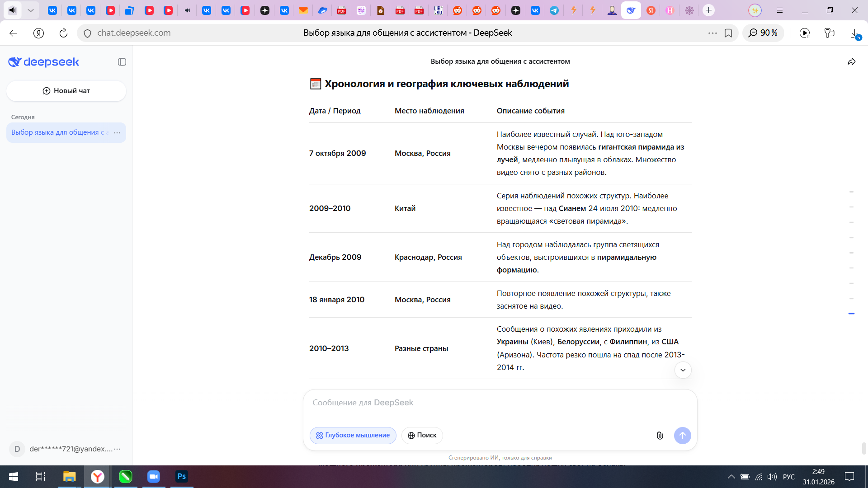This screenshot has width=868, height=488.
Task: Open new browser tab with plus
Action: tap(708, 10)
